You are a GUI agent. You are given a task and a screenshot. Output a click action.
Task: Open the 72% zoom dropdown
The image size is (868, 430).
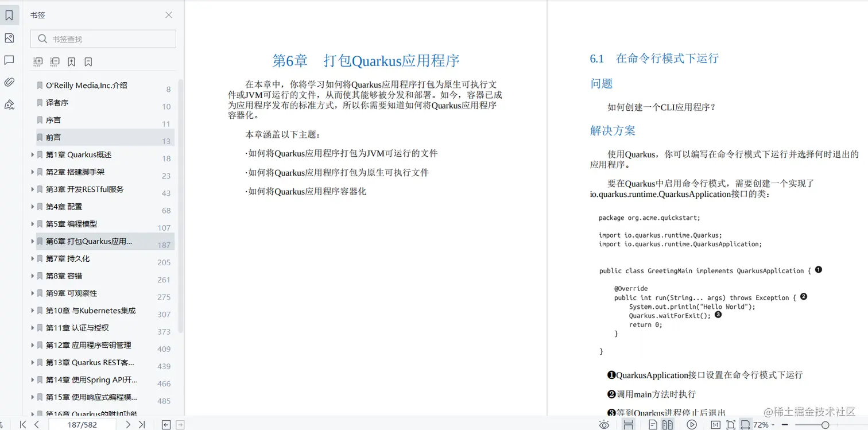[x=764, y=425]
